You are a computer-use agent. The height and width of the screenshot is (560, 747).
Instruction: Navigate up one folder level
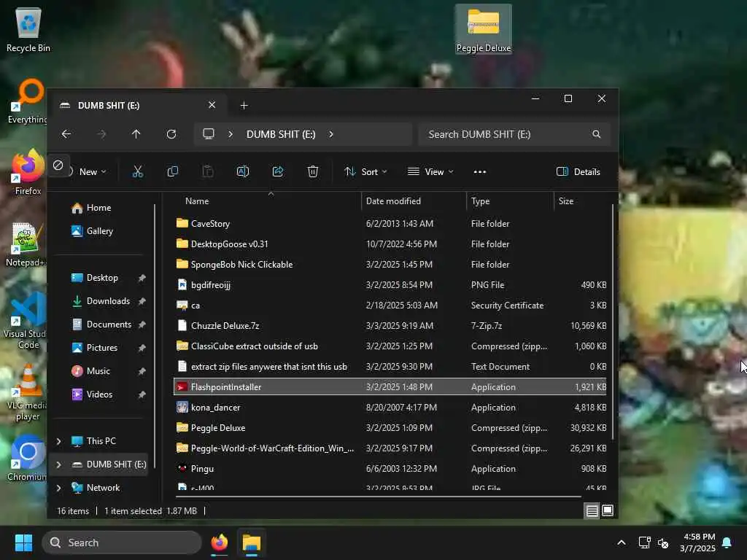point(136,134)
